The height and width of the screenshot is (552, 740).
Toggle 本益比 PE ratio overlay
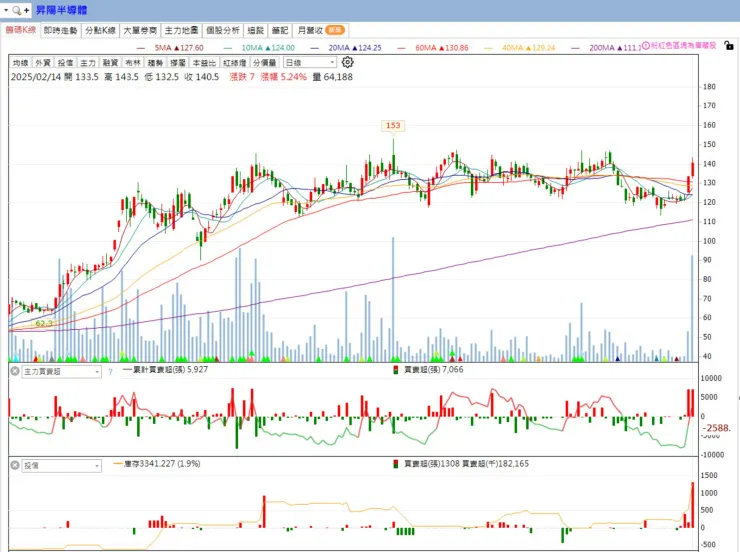pos(204,62)
